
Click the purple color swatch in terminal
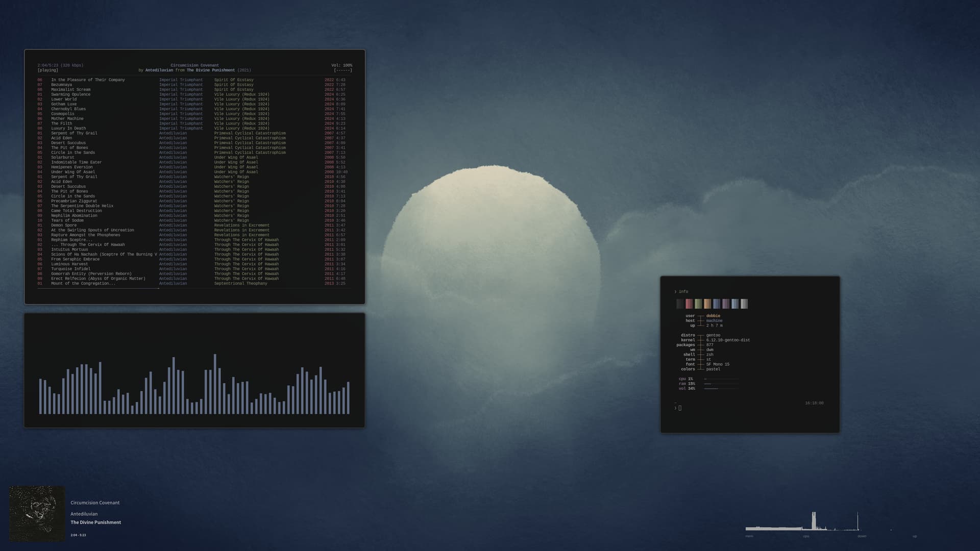[726, 304]
